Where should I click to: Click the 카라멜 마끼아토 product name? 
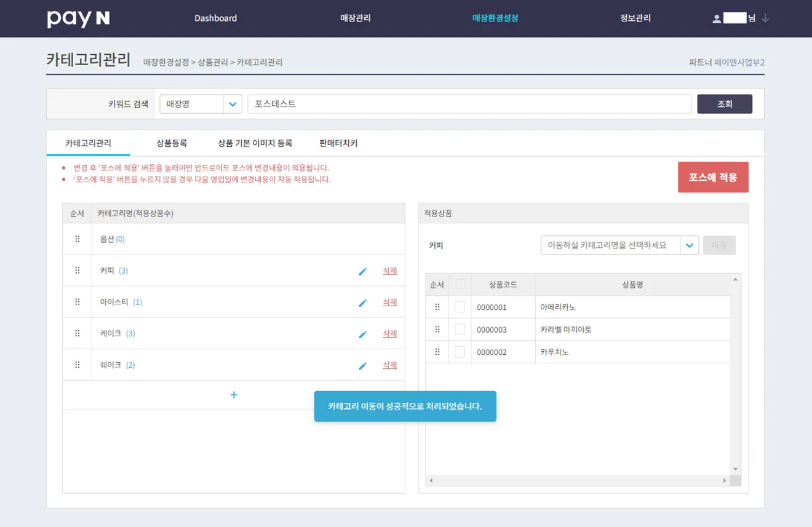pyautogui.click(x=566, y=330)
